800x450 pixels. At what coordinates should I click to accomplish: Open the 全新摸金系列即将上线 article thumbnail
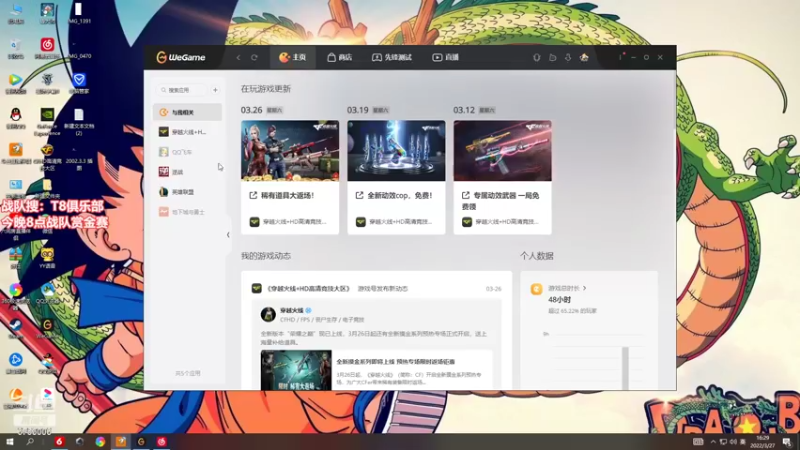point(296,370)
